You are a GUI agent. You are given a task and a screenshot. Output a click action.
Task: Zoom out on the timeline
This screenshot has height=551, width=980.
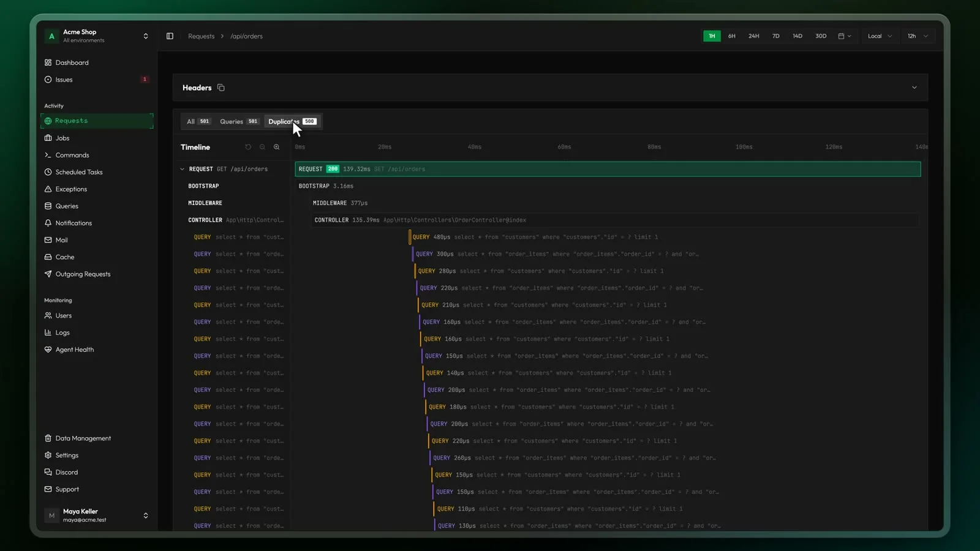click(x=262, y=147)
